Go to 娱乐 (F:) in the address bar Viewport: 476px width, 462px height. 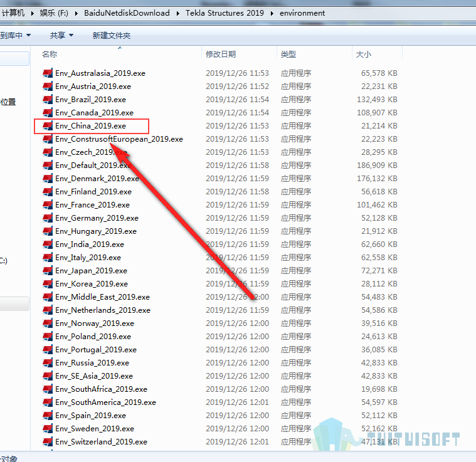click(x=54, y=13)
